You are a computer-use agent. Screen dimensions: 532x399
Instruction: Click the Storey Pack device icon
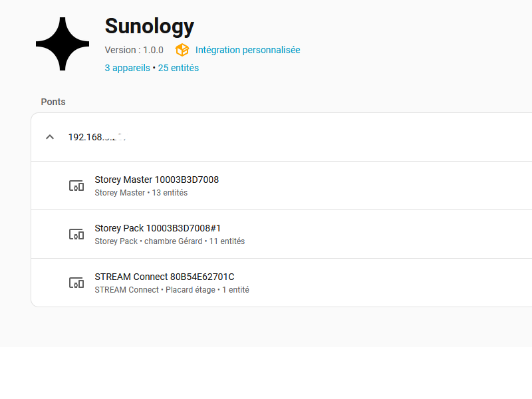point(77,234)
